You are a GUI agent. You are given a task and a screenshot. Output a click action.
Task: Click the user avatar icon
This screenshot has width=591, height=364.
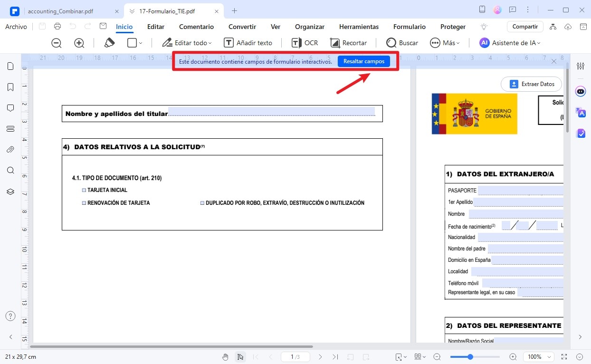tap(497, 10)
